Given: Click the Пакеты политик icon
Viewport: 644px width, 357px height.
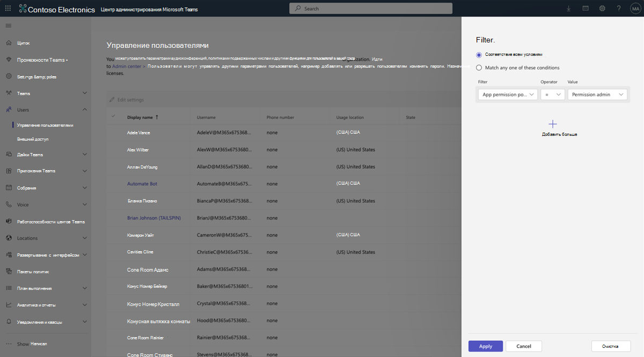Looking at the screenshot, I should (x=9, y=272).
